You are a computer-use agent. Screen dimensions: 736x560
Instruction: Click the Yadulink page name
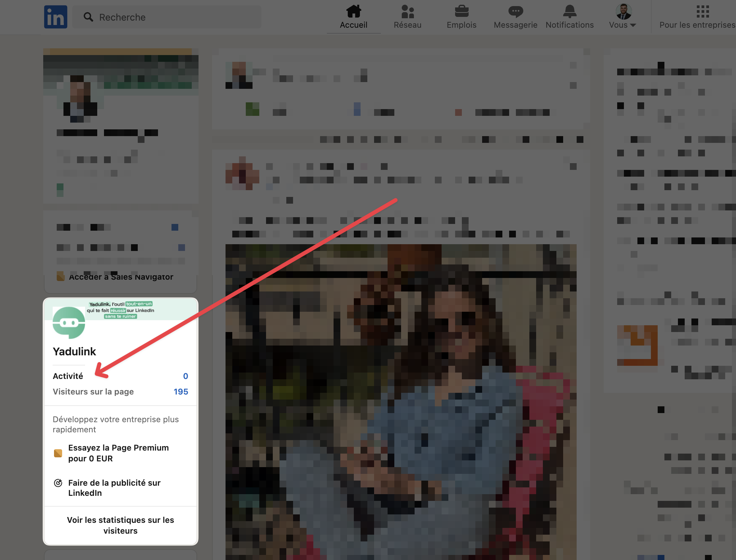74,352
